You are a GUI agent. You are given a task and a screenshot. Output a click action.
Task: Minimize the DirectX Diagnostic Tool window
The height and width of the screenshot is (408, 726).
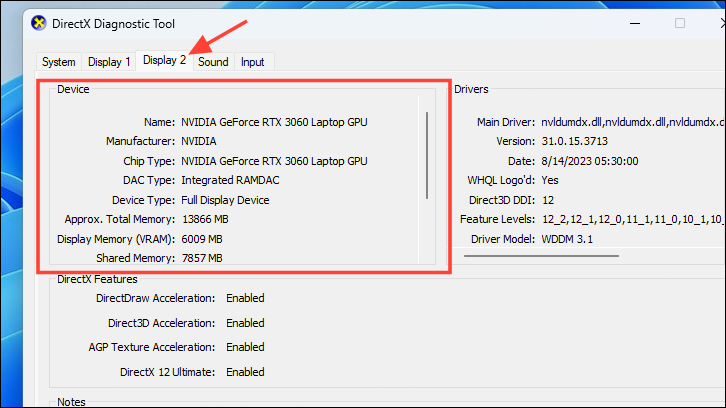click(x=635, y=23)
